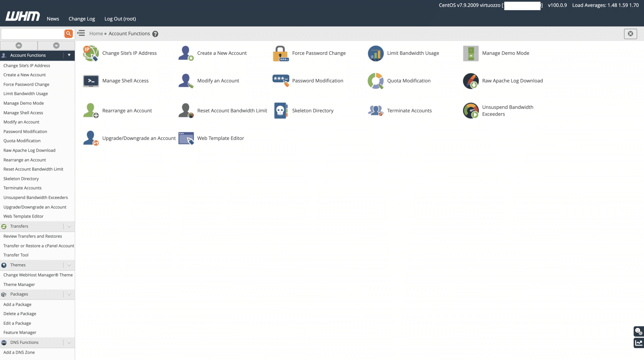Collapse the DNS Functions section chevron
This screenshot has height=360, width=644.
coord(69,343)
